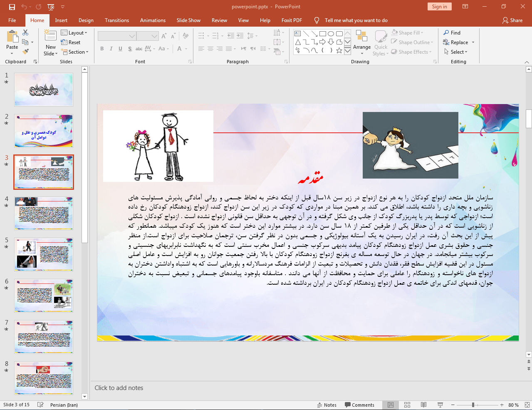
Task: Click the 80 % zoom level
Action: [x=514, y=405]
